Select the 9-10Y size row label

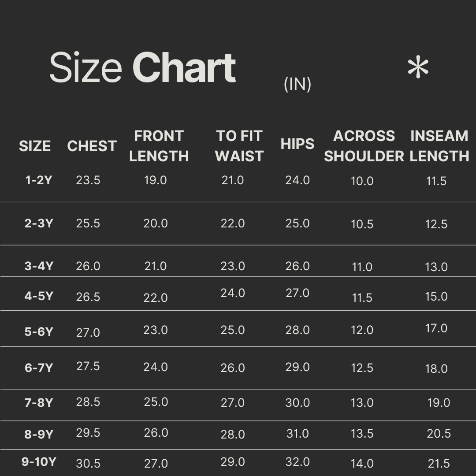(x=39, y=462)
